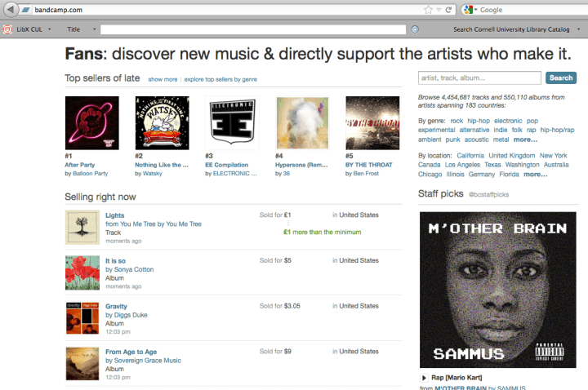Reload the page with refresh icon
Screen dimensions: 588x390
point(448,10)
